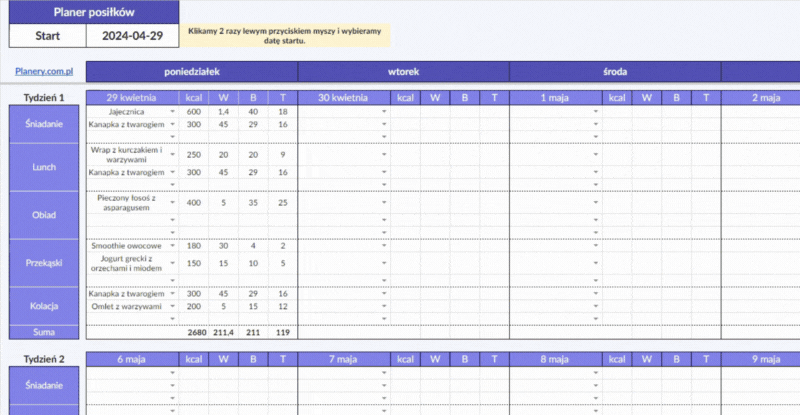Click the 7 maja date header

[x=343, y=359]
